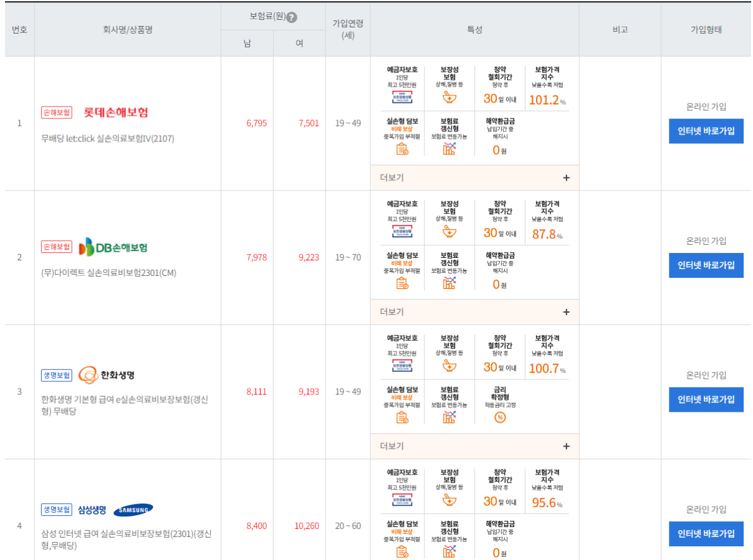This screenshot has height=560, width=753.
Task: Click product name let:click 실손의료보험IV(2107)
Action: coord(108,138)
